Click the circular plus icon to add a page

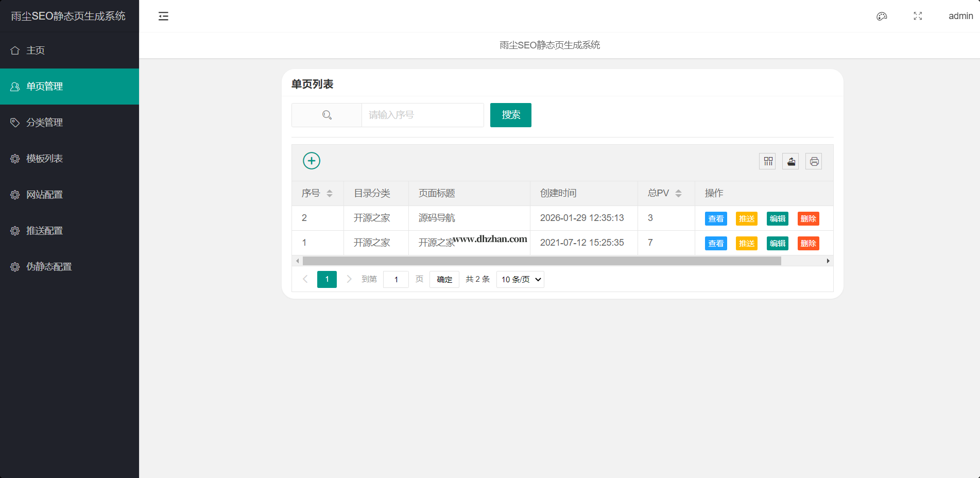pos(312,161)
